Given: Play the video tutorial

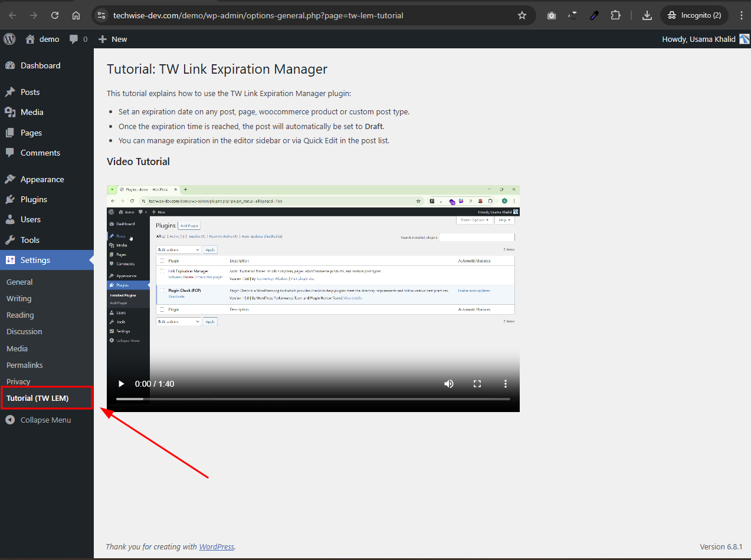Looking at the screenshot, I should [x=121, y=384].
